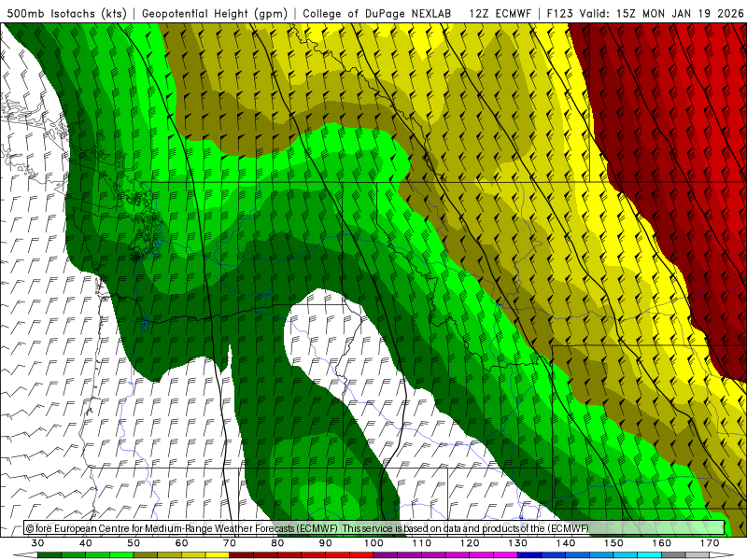747x560 pixels.
Task: Click the bright yellow swatch just before 70
Action: coord(218,555)
